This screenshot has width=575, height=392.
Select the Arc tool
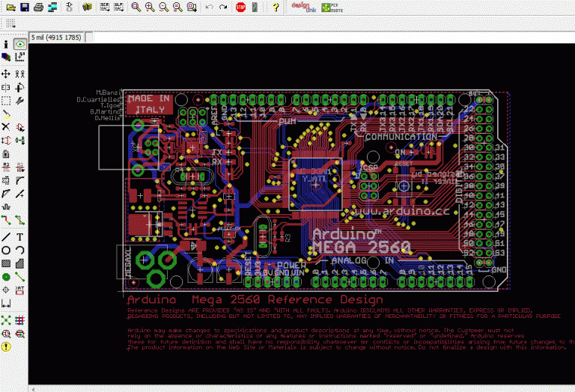(19, 250)
